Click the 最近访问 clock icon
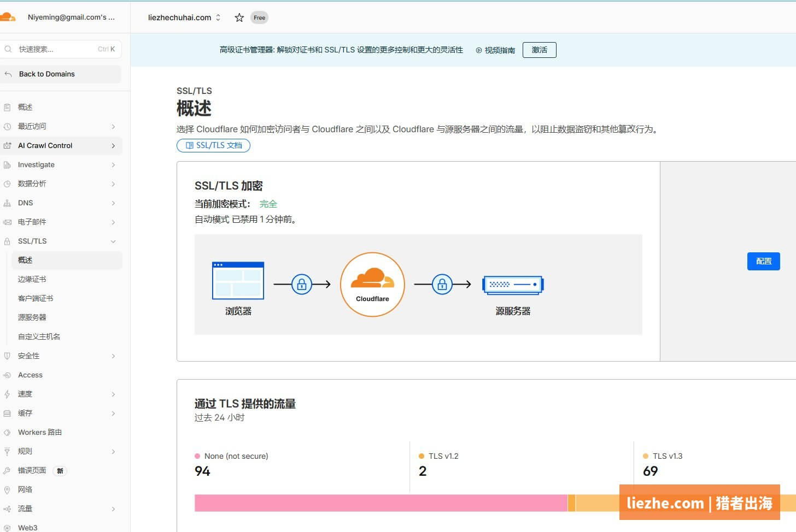This screenshot has height=532, width=796. pyautogui.click(x=7, y=126)
